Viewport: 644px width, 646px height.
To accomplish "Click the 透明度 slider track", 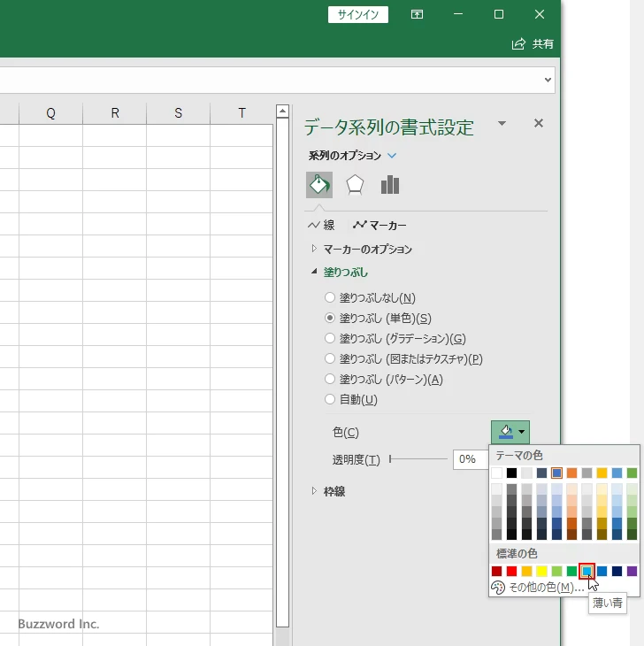I will coord(418,458).
